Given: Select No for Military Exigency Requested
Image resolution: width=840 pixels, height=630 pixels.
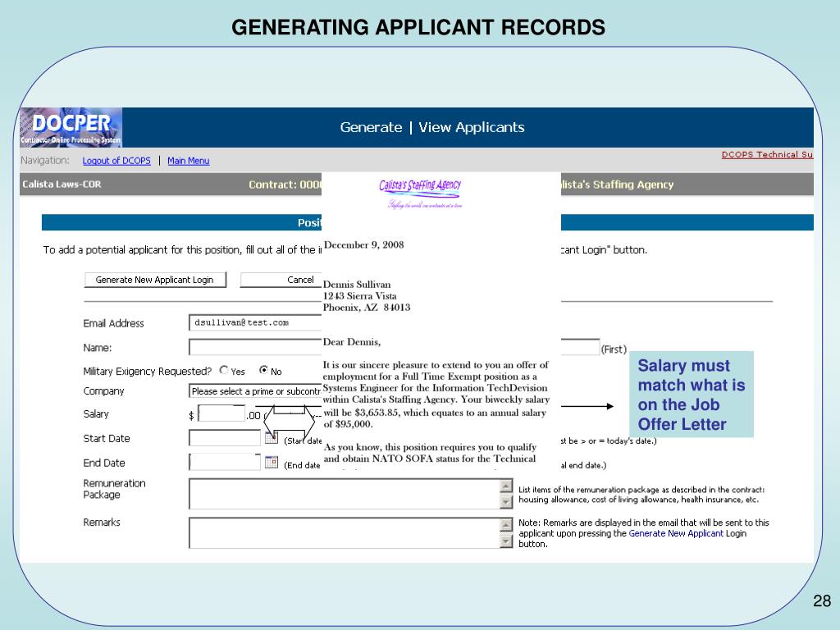Looking at the screenshot, I should click(263, 370).
